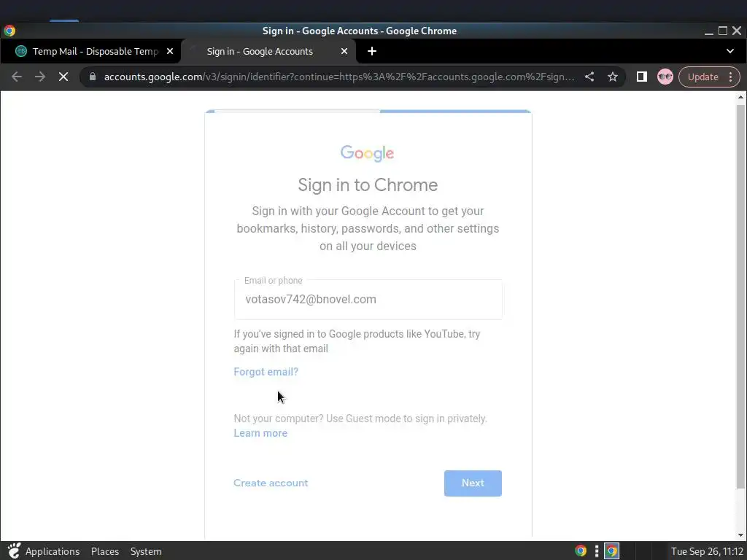This screenshot has height=560, width=747.
Task: Focus the Email or phone field
Action: coord(368,300)
